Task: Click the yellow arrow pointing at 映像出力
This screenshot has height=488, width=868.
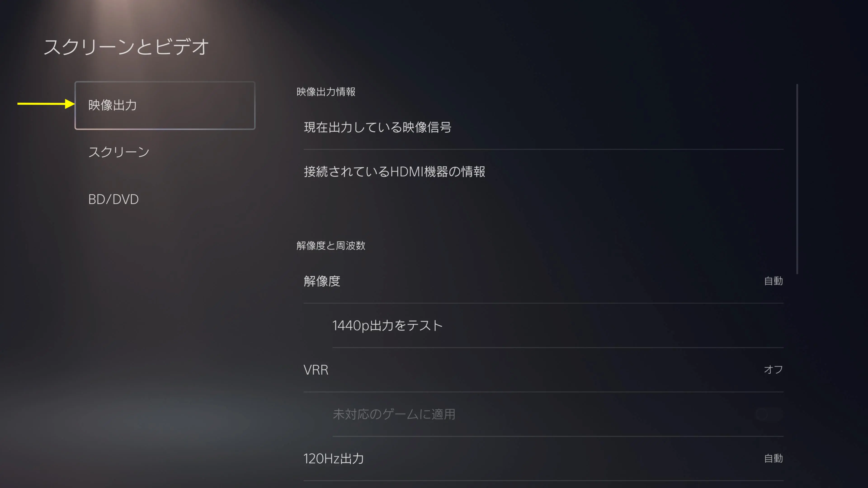Action: 46,104
